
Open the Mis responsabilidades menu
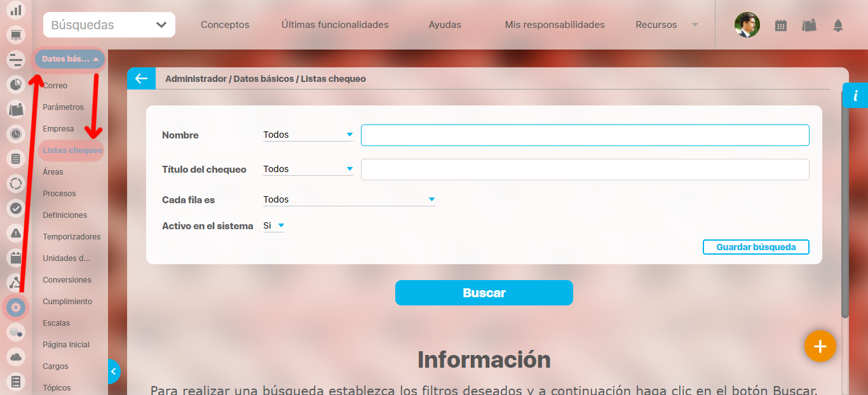(554, 25)
